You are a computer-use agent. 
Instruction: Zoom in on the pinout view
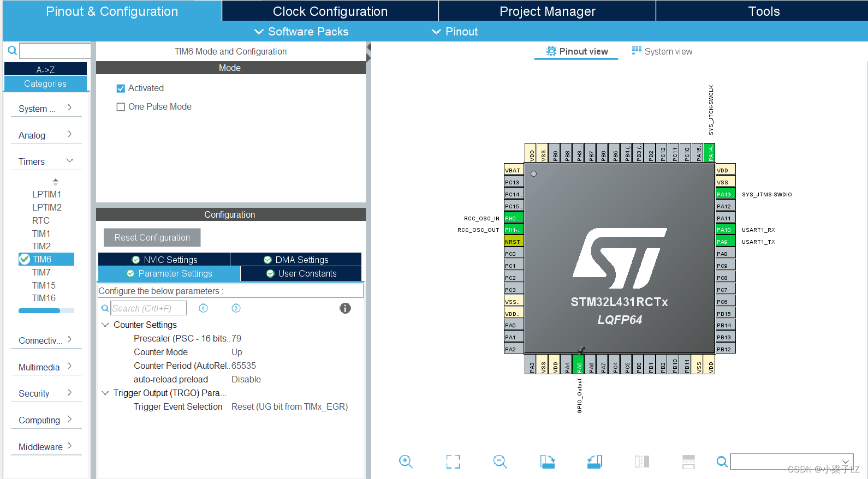406,462
